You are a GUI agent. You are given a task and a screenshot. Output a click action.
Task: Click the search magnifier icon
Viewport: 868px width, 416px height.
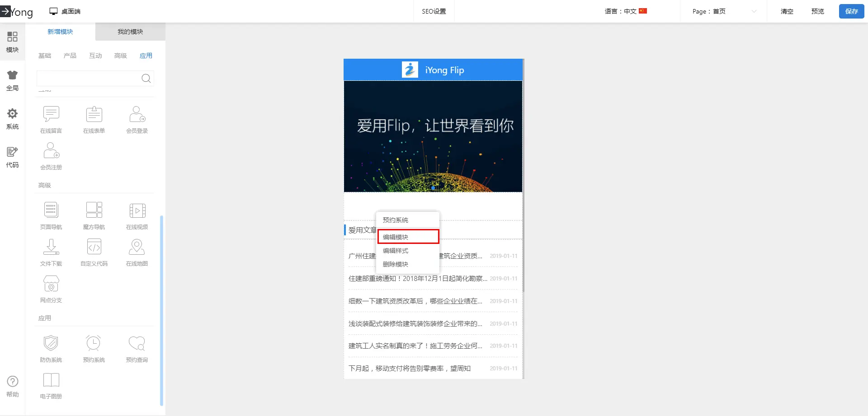pos(146,79)
